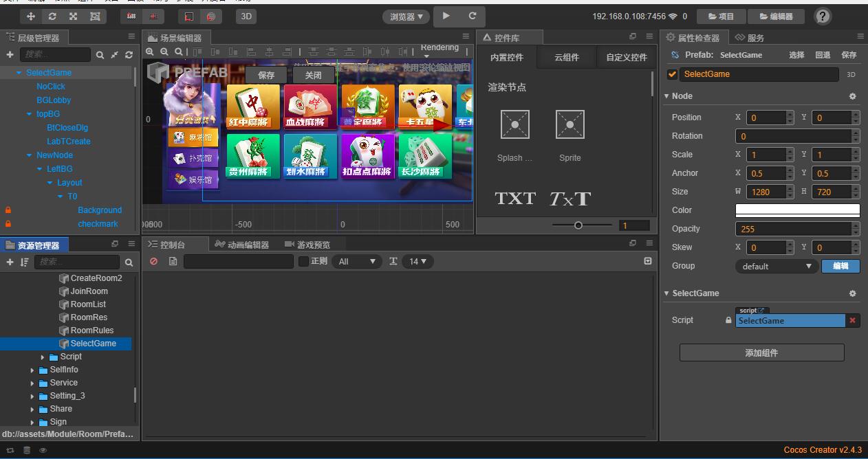Open the help question mark icon
Screen dimensions: 868x459
point(822,16)
